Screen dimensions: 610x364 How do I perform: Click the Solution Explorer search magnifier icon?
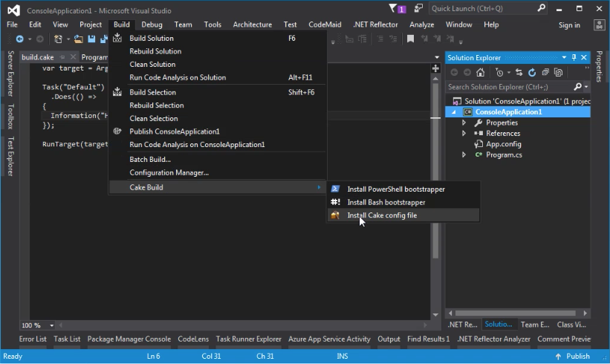click(578, 87)
